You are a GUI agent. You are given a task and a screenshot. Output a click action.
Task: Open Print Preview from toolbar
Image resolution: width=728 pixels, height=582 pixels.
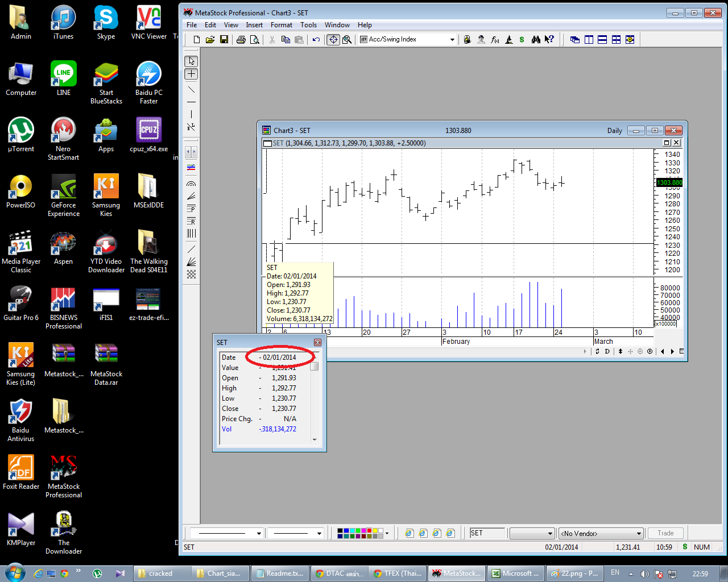pyautogui.click(x=255, y=40)
